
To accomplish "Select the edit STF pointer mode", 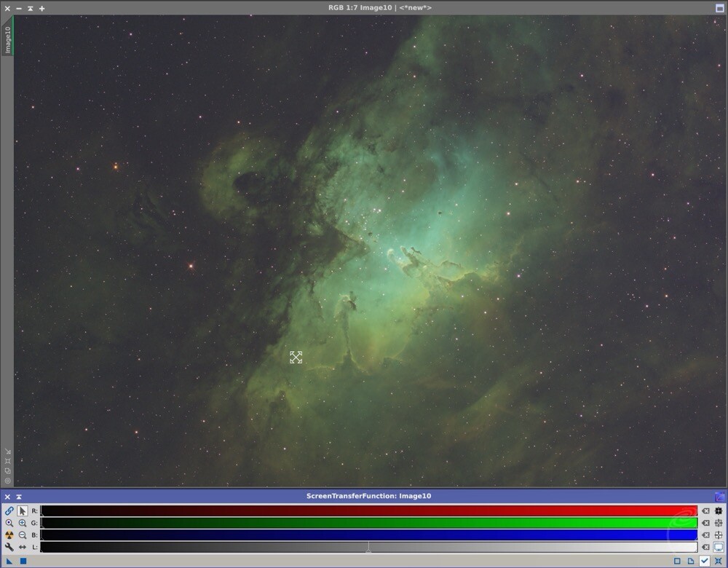I will tap(23, 511).
